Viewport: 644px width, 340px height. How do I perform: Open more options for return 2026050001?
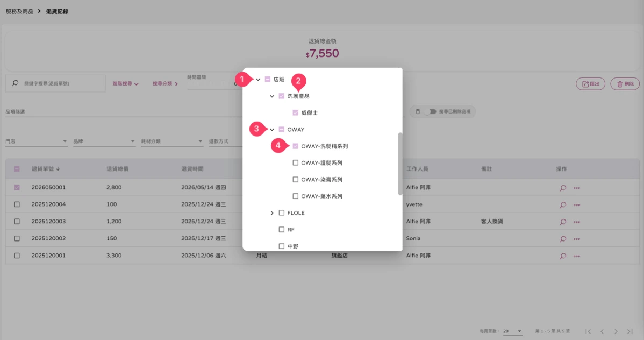click(577, 188)
